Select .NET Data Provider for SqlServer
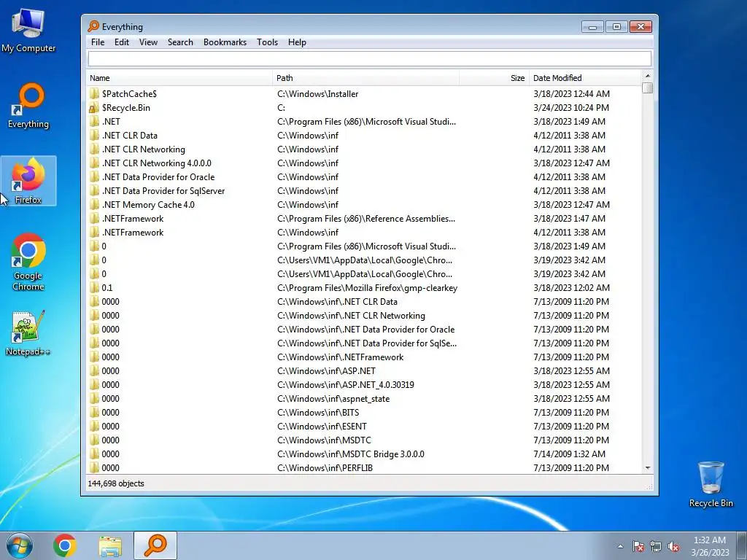 (x=163, y=191)
